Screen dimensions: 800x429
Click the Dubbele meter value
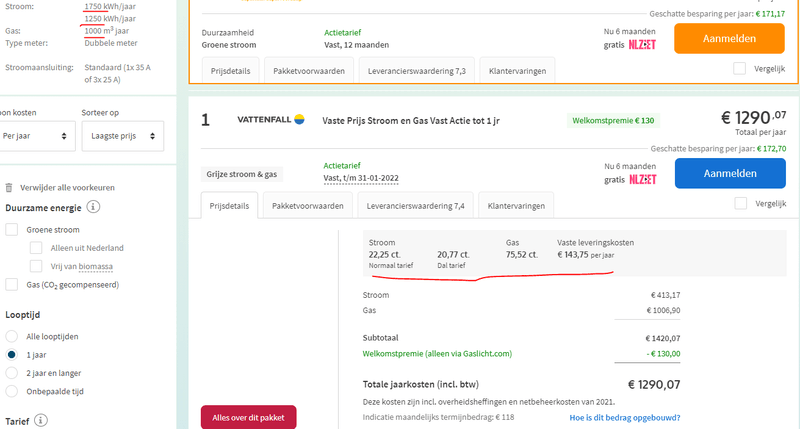click(x=111, y=43)
